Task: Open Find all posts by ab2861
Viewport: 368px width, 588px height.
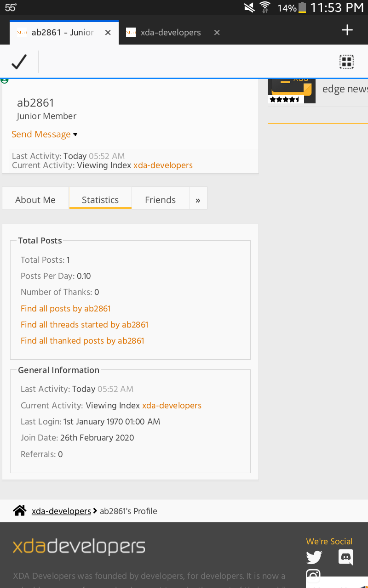Action: (66, 309)
